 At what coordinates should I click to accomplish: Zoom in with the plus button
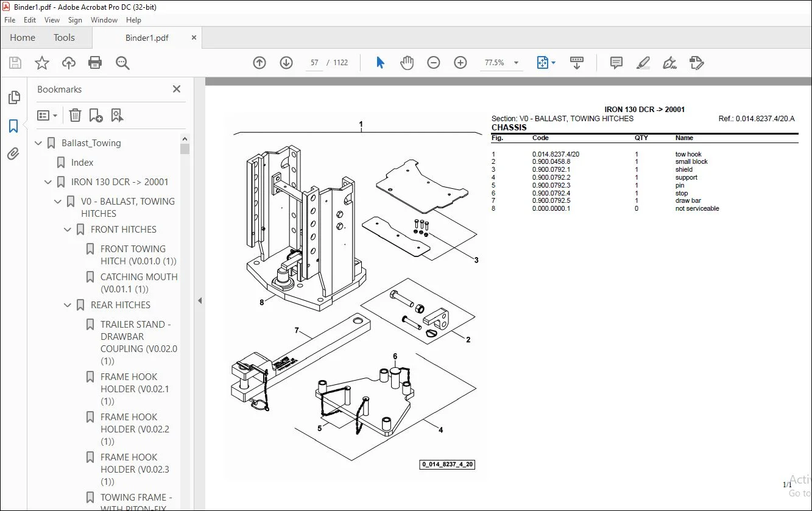461,63
